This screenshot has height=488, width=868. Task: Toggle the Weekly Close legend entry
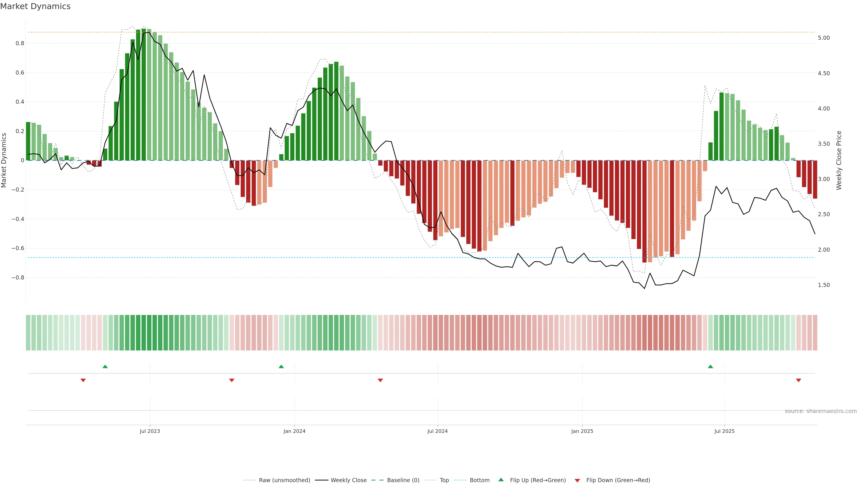click(348, 480)
